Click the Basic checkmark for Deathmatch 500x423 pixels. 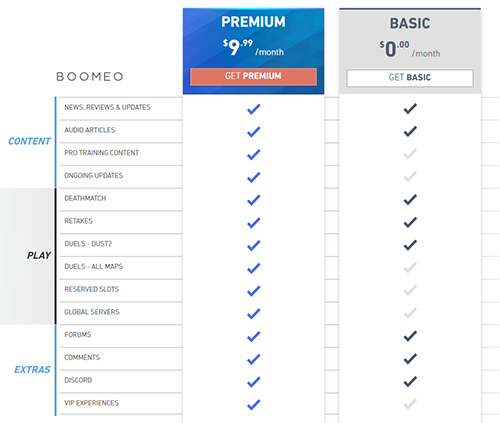(410, 199)
